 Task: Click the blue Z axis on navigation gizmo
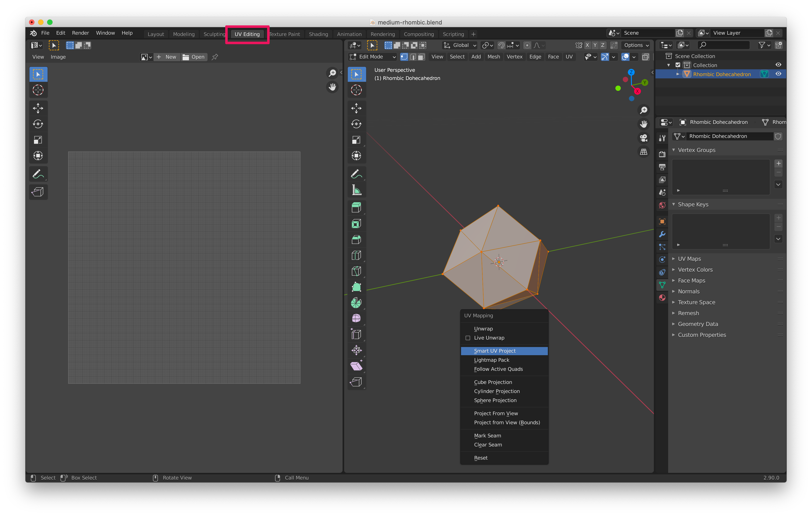coord(631,72)
